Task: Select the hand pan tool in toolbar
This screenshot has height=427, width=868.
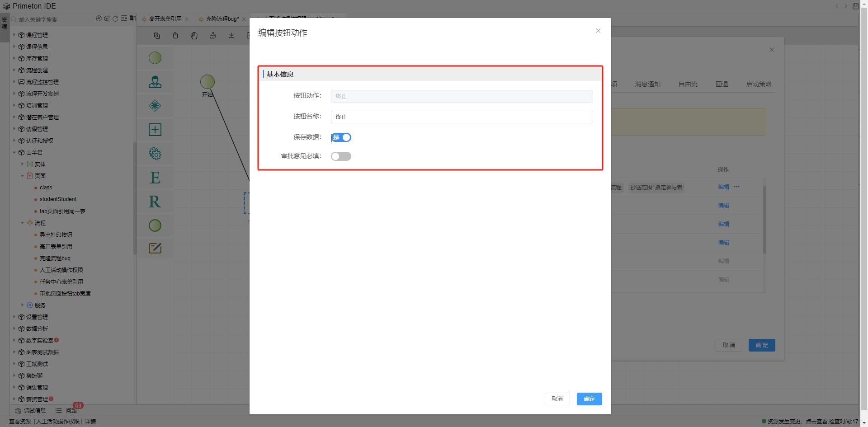Action: pos(194,36)
